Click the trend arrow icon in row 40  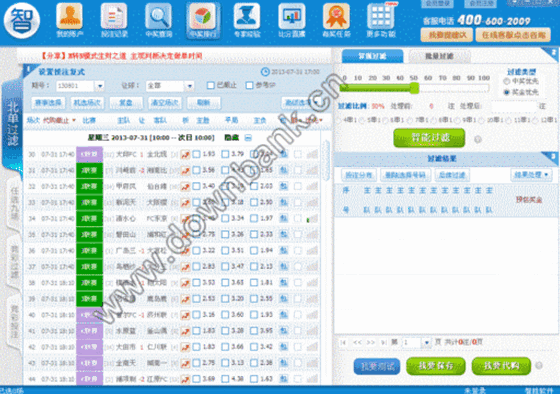[x=185, y=315]
